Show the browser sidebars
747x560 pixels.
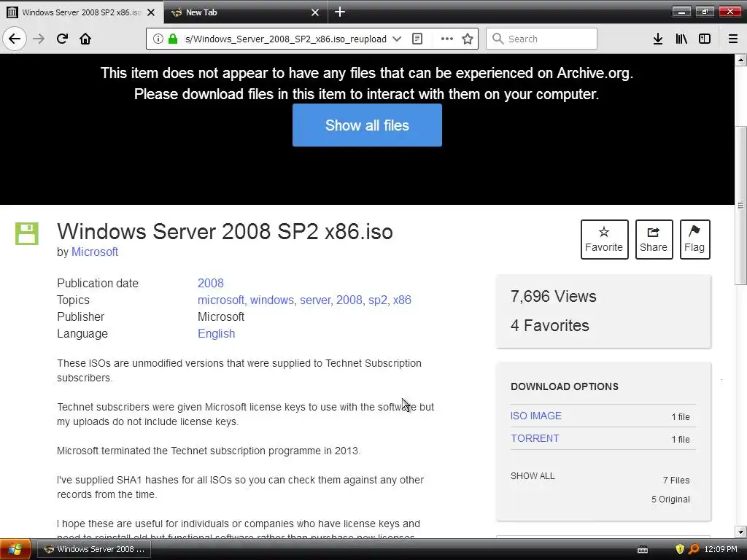click(x=705, y=39)
